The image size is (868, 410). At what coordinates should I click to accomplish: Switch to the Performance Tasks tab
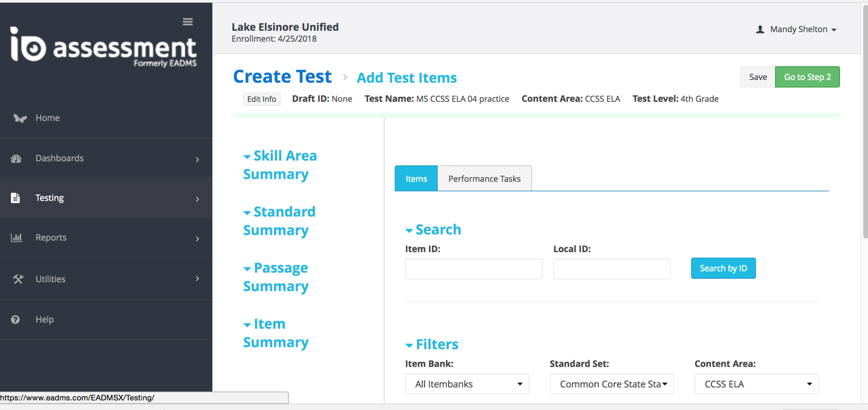(484, 179)
